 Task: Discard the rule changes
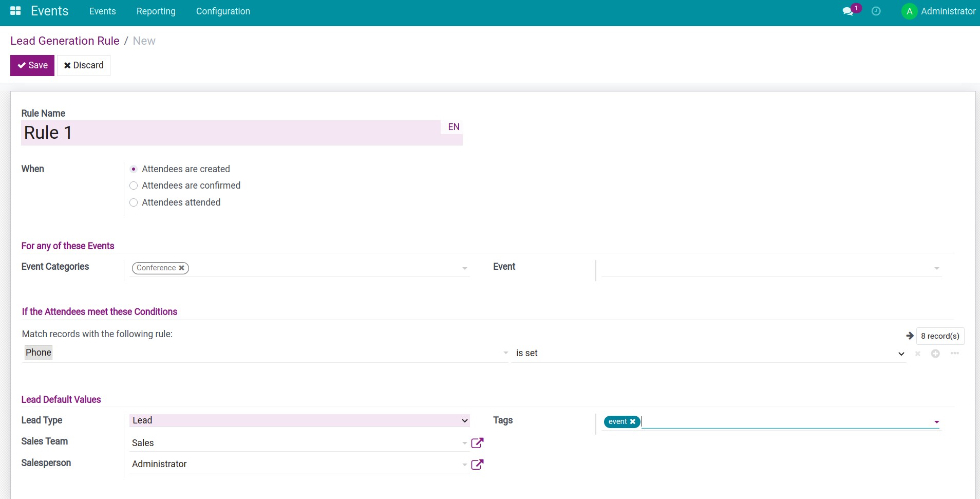(x=84, y=65)
